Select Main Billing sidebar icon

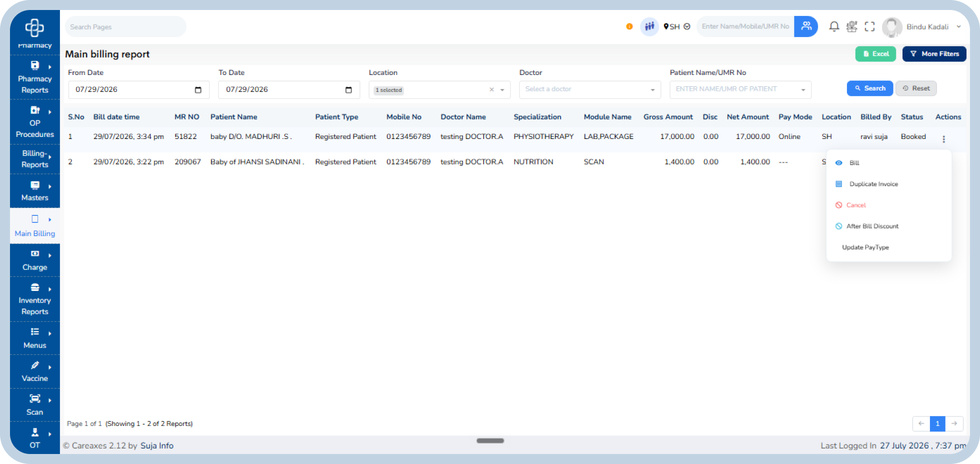[35, 219]
